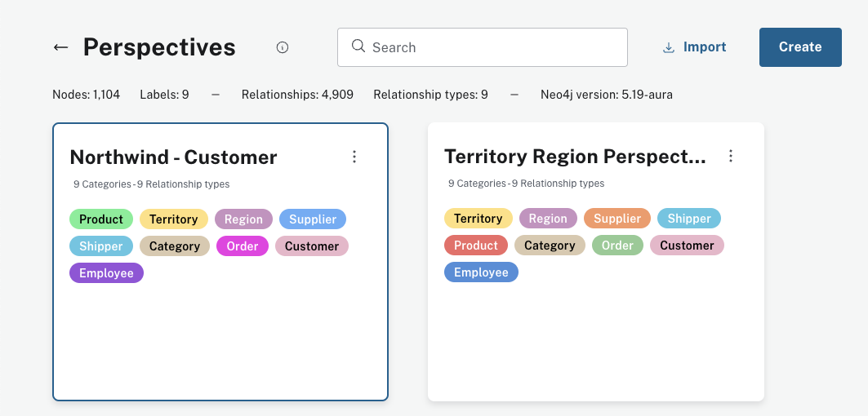Click green Product tag in Northwind card
The width and height of the screenshot is (868, 416).
click(x=101, y=219)
